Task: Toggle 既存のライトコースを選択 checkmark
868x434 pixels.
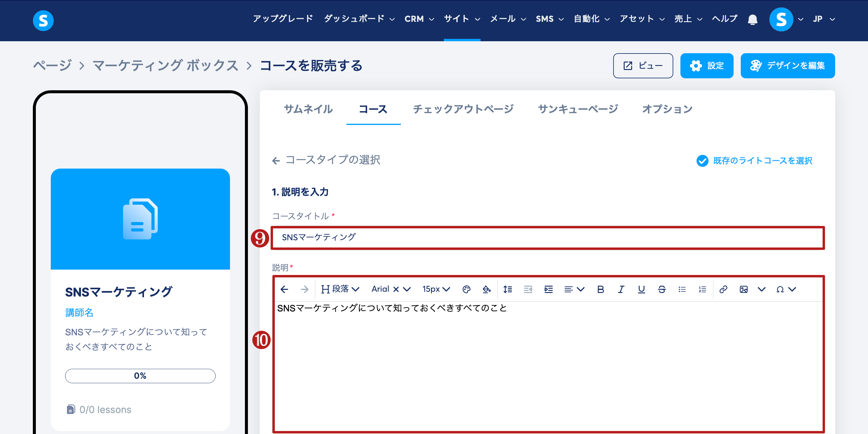Action: pos(702,161)
